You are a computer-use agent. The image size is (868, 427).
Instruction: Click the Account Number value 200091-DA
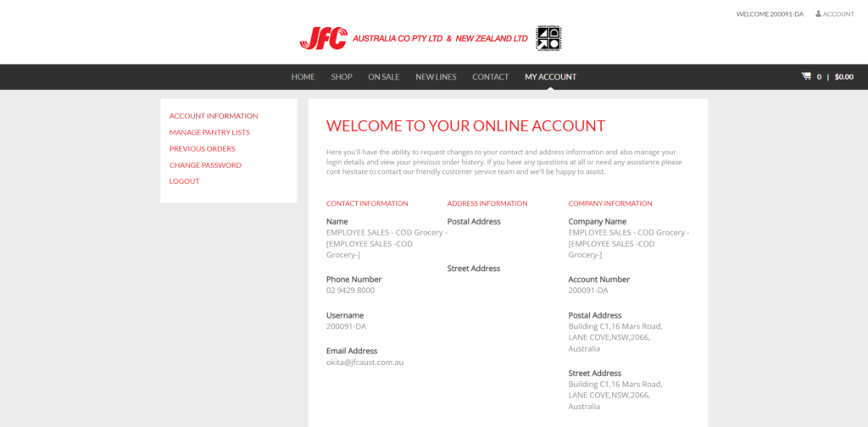click(x=588, y=291)
